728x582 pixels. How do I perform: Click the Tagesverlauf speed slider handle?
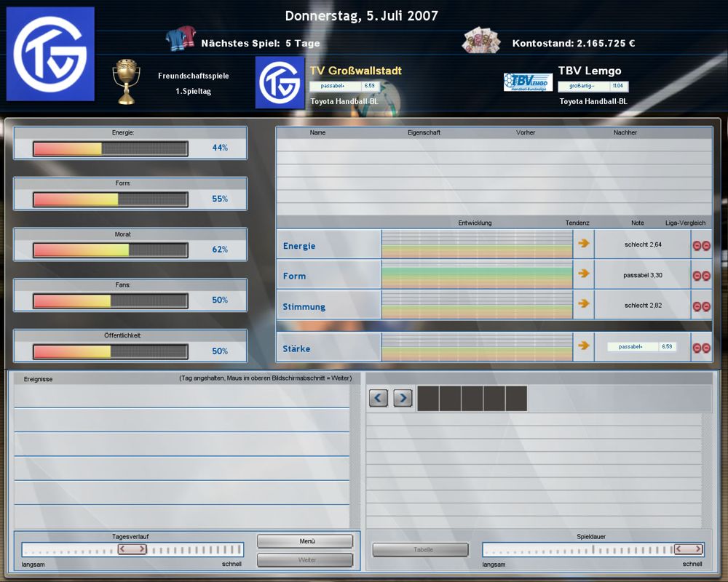(x=132, y=549)
